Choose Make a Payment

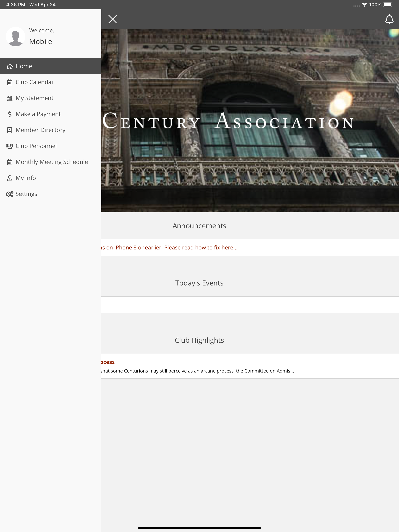click(x=50, y=114)
